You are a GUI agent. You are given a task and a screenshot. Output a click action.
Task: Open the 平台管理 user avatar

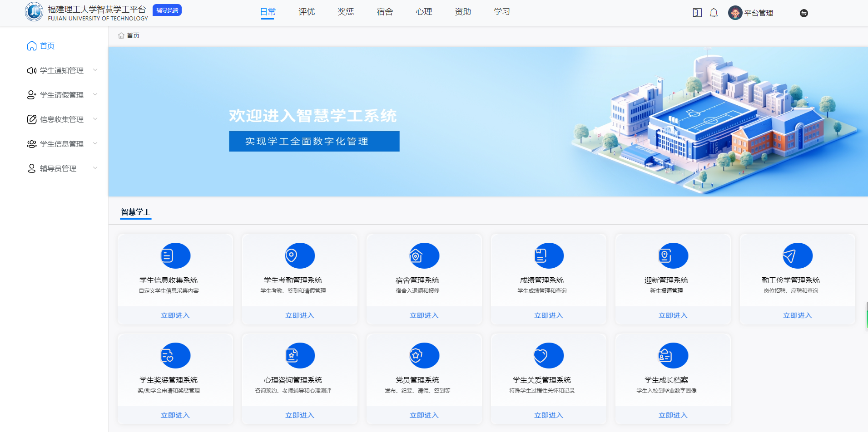735,13
